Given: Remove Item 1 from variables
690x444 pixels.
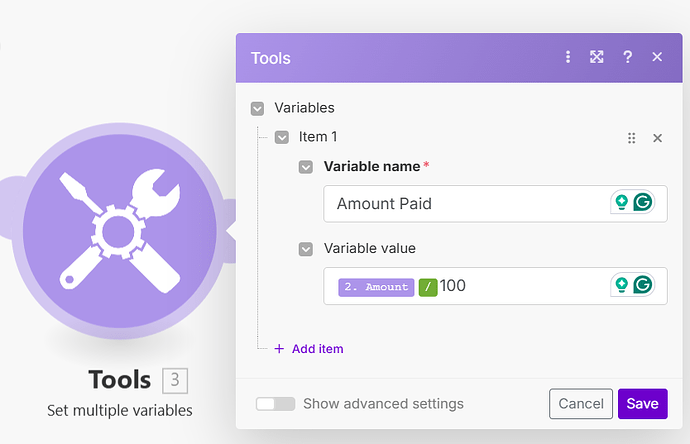Looking at the screenshot, I should pos(657,138).
